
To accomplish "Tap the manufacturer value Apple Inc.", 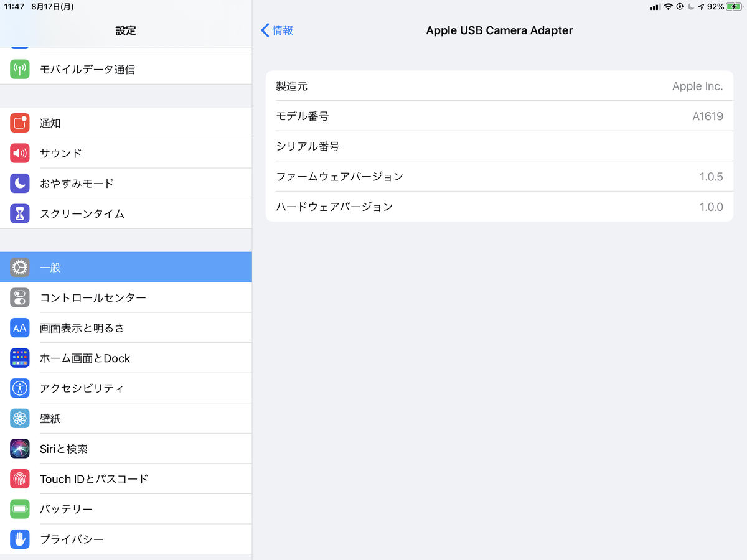I will click(x=698, y=86).
